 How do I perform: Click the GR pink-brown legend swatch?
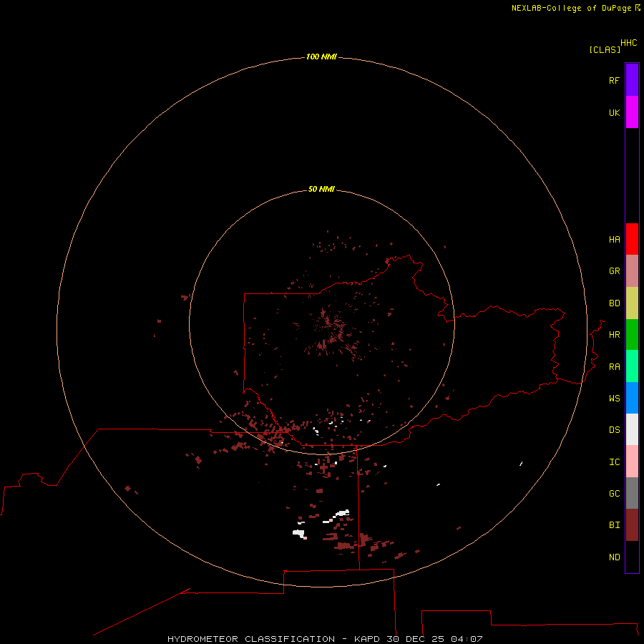(x=632, y=271)
